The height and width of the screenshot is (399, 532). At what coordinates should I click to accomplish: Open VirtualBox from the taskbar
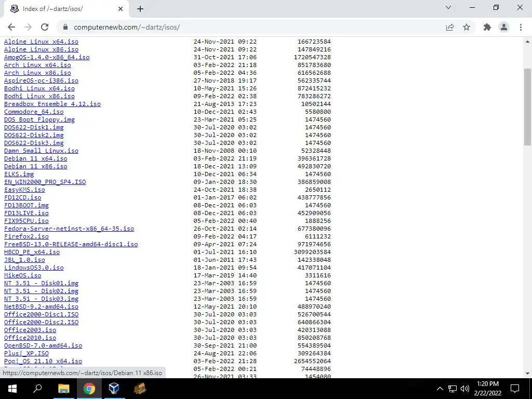pyautogui.click(x=114, y=389)
